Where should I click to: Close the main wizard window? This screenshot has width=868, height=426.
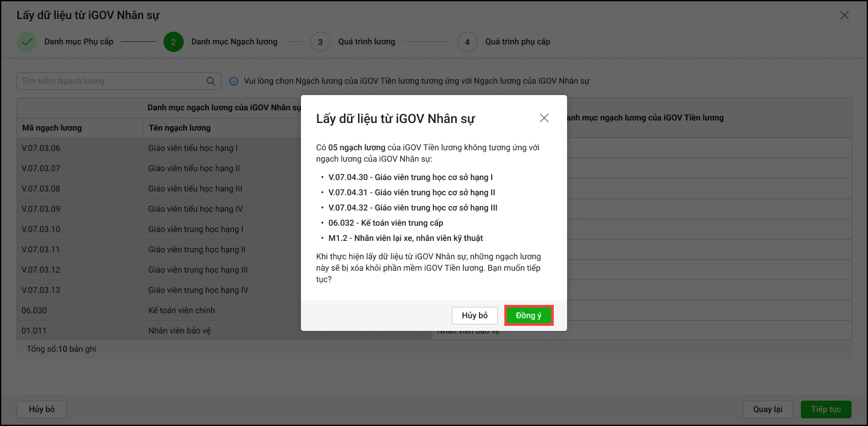(844, 15)
